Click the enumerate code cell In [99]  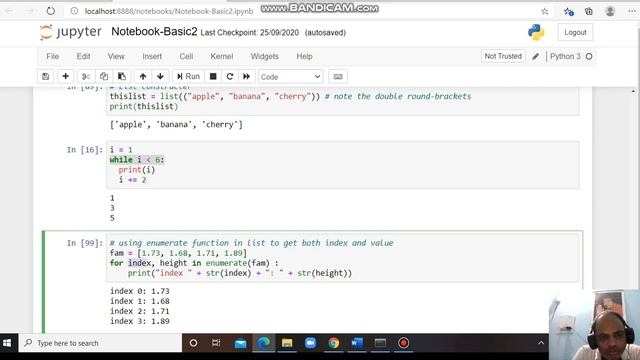342,258
